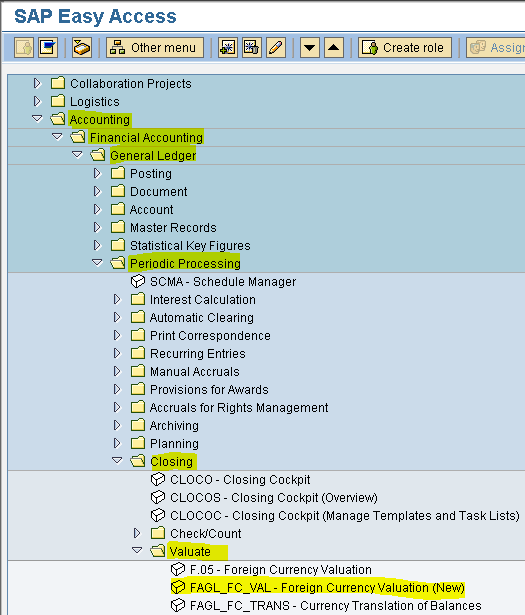
Task: Click the Create role button
Action: coord(405,48)
